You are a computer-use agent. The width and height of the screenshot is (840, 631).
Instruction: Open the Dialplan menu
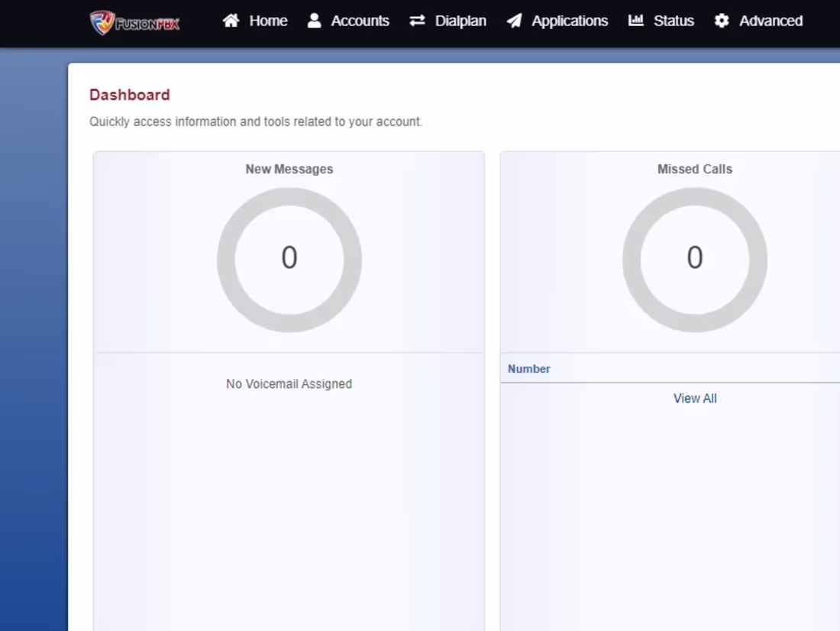pos(461,21)
